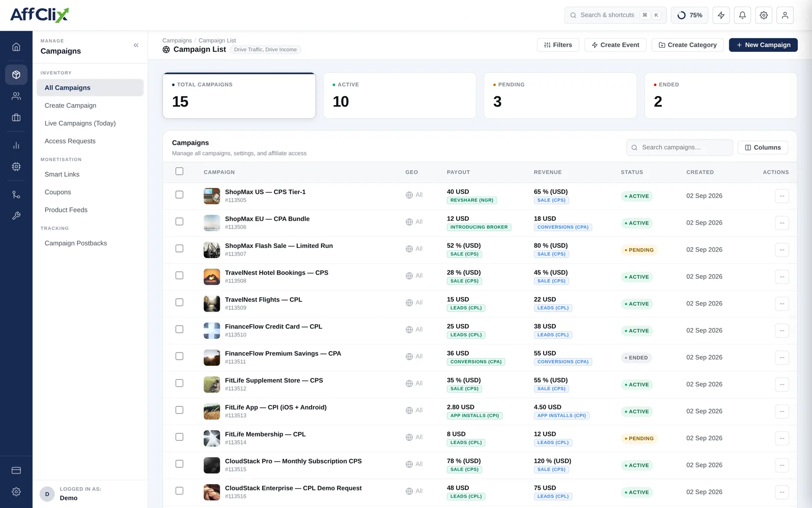The image size is (812, 508).
Task: Click the AffClix logo
Action: click(x=40, y=15)
